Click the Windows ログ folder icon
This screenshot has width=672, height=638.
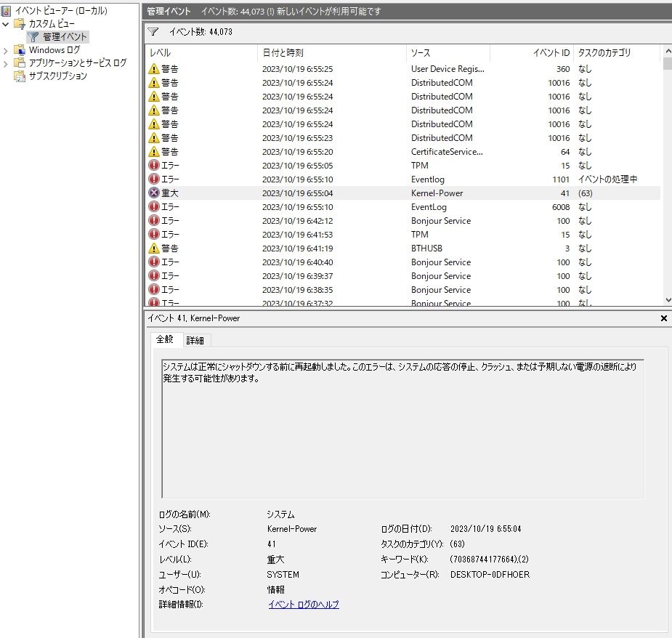click(20, 50)
